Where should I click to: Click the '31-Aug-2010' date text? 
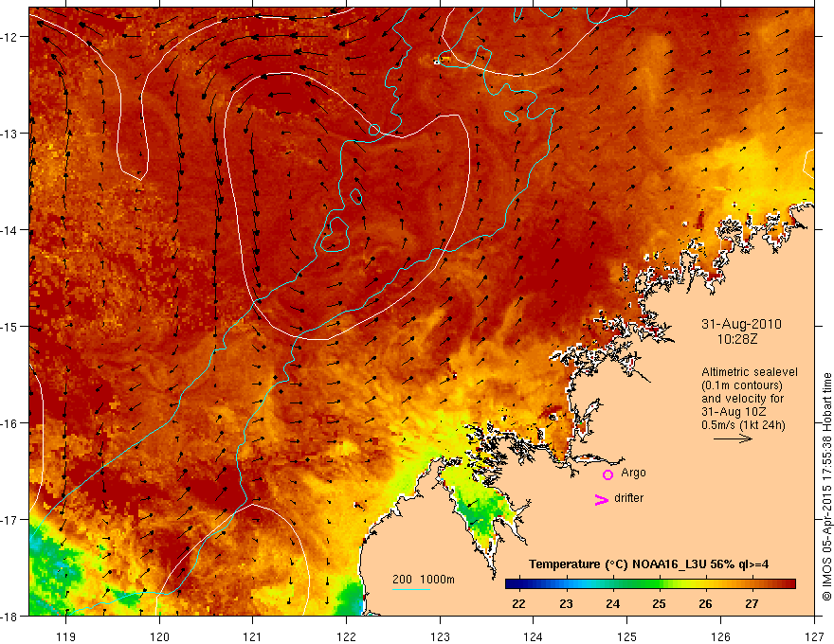pyautogui.click(x=741, y=324)
